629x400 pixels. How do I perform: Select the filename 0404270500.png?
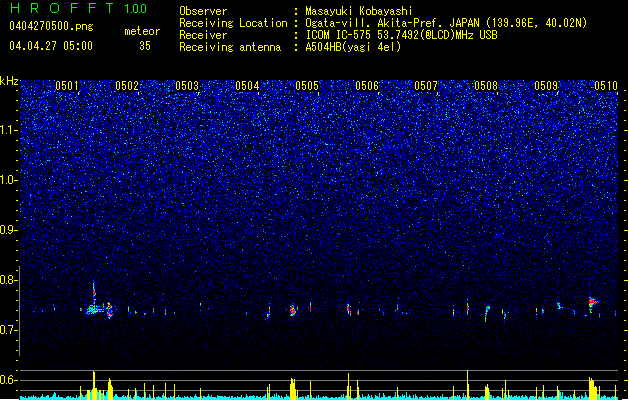(51, 26)
